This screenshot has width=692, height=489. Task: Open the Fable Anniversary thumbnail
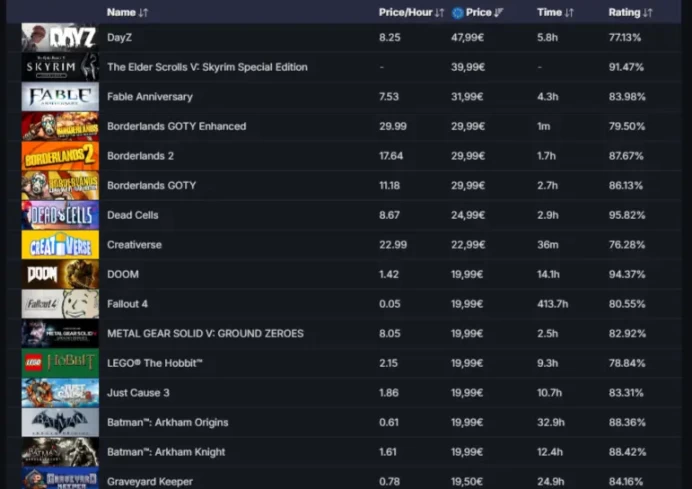[x=60, y=97]
